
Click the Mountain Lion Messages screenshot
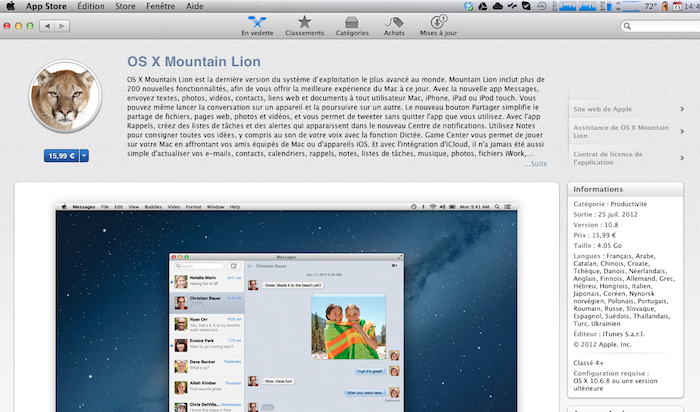(x=286, y=307)
